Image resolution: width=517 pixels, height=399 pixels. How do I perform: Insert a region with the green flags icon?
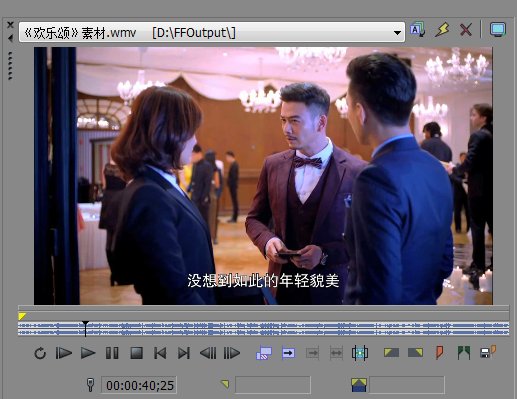(464, 353)
